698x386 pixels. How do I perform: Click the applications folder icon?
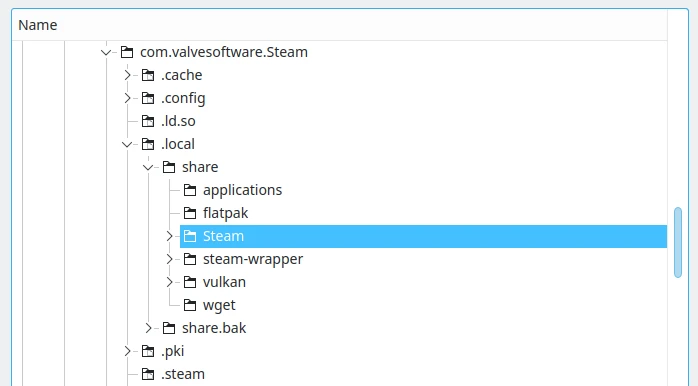pyautogui.click(x=190, y=190)
